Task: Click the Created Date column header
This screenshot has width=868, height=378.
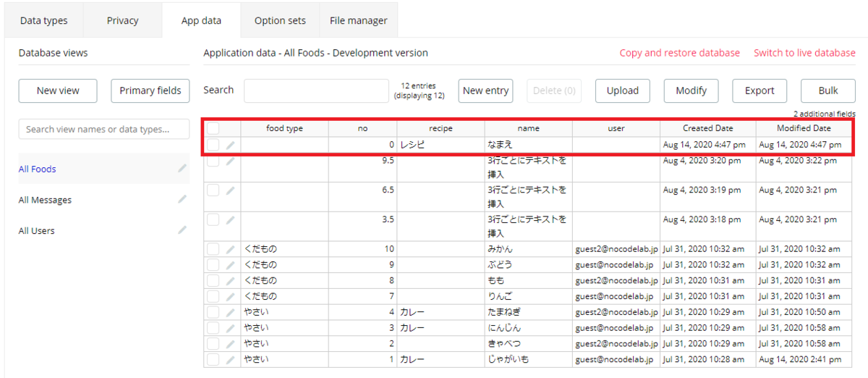Action: 708,128
